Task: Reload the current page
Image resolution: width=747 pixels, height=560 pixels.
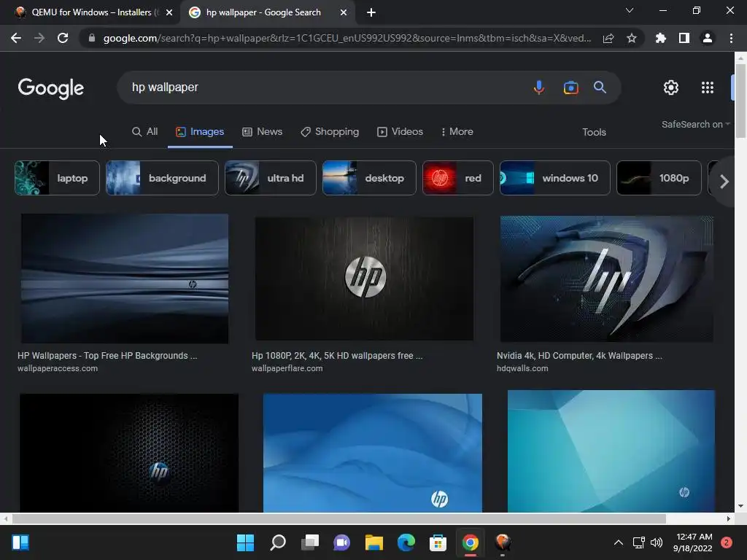Action: tap(63, 38)
